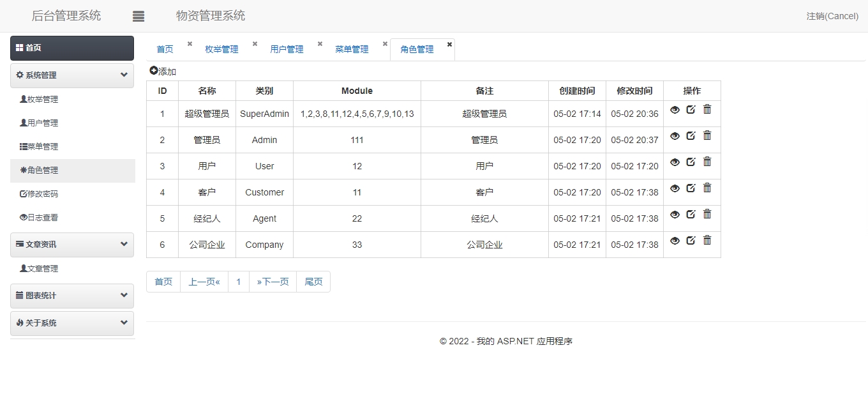The width and height of the screenshot is (868, 419).
Task: Close the 角色管理 tab
Action: pos(449,44)
